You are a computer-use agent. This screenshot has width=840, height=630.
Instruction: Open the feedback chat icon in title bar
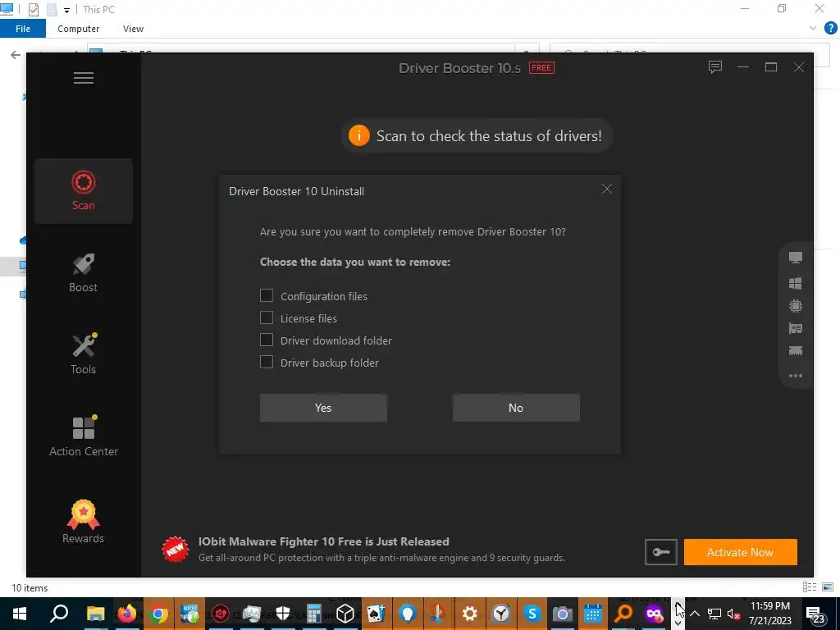715,67
